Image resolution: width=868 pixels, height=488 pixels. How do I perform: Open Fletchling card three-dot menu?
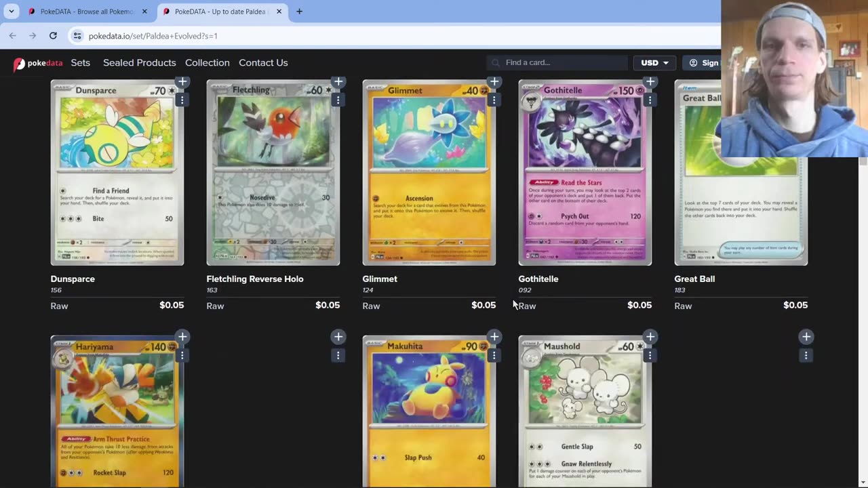pos(338,100)
